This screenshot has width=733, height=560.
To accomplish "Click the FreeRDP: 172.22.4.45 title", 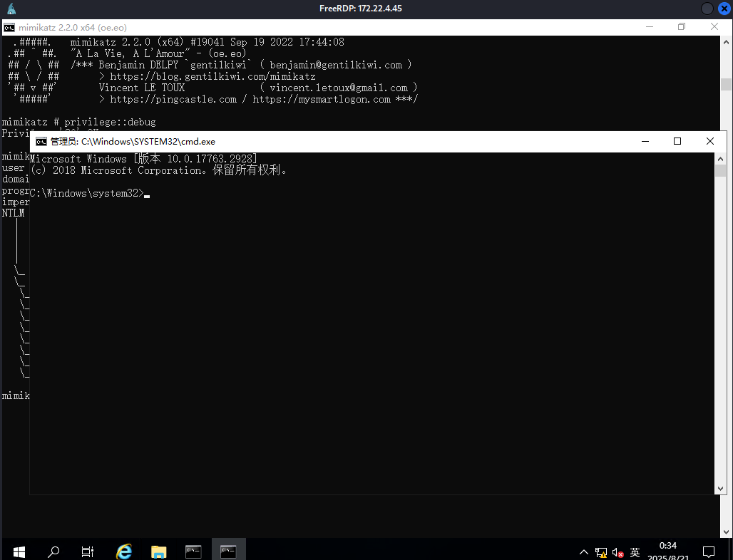I will (360, 9).
